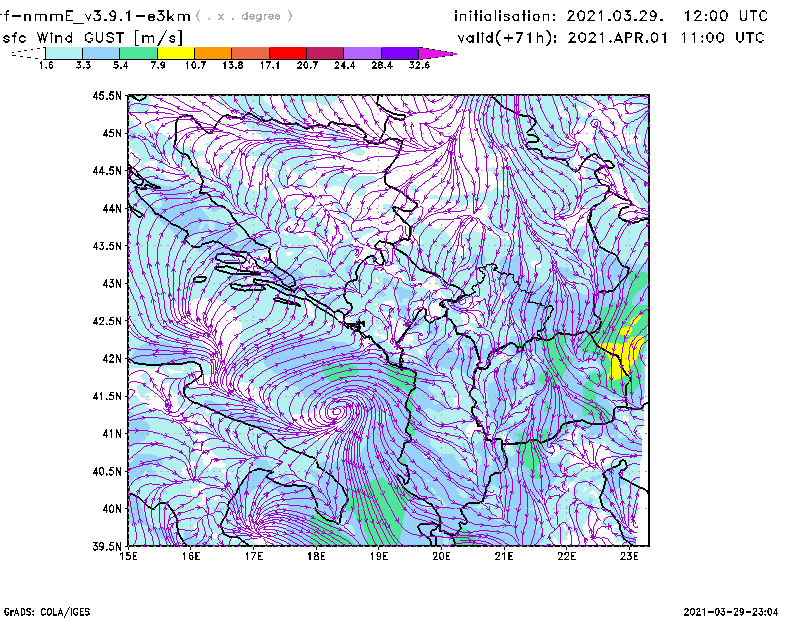Click the initialisation date 2021.03.29.
Viewport: 800px width, 618px height.
[x=615, y=16]
